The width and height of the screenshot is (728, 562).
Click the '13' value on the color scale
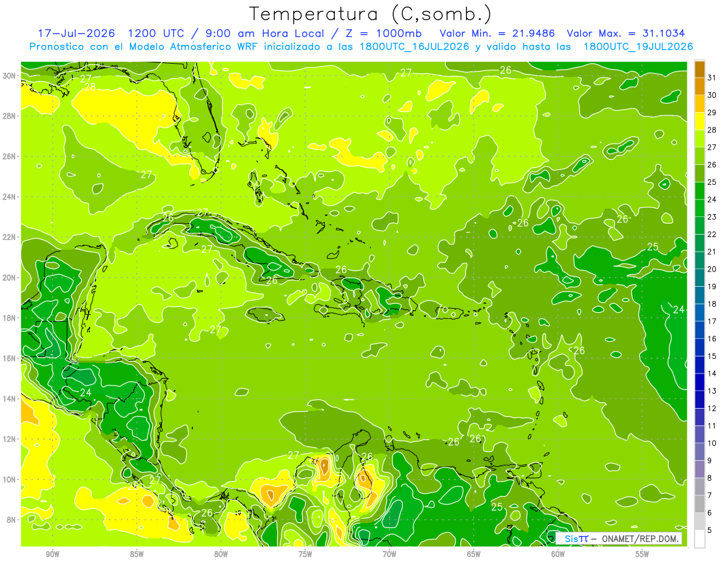click(712, 391)
